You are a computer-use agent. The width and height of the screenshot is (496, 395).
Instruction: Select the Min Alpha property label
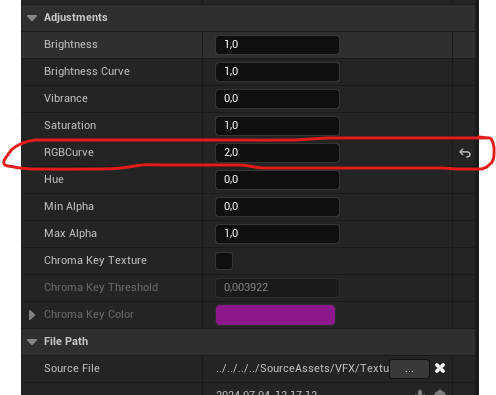[69, 206]
